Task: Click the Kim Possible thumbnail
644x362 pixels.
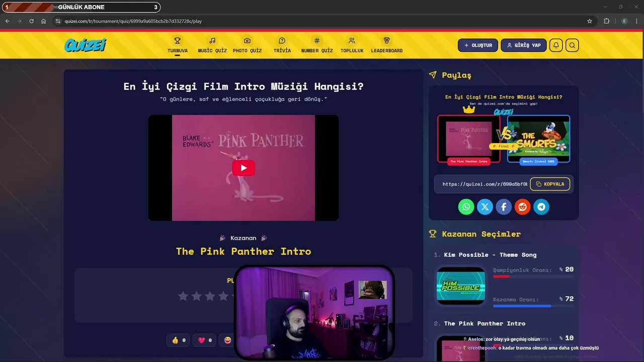Action: (x=461, y=285)
